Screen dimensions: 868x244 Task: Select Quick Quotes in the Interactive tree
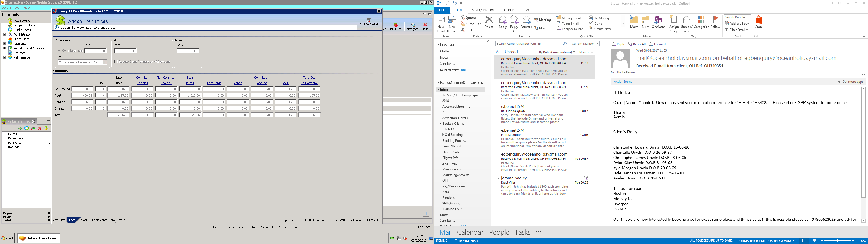tap(22, 30)
